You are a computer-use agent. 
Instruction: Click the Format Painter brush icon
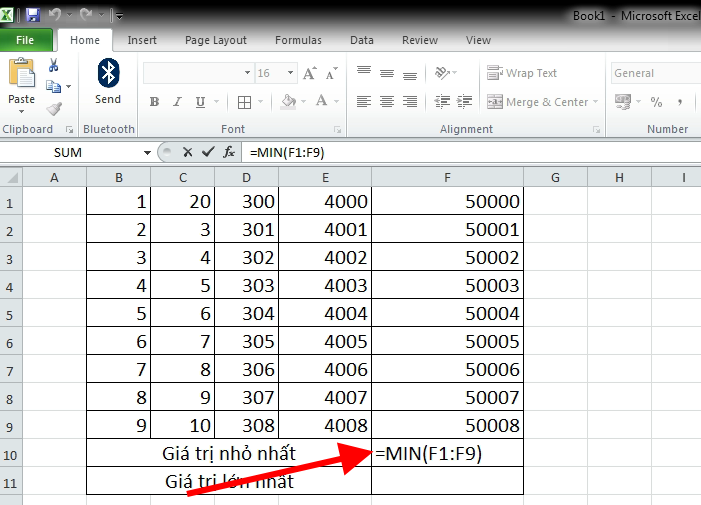[54, 109]
